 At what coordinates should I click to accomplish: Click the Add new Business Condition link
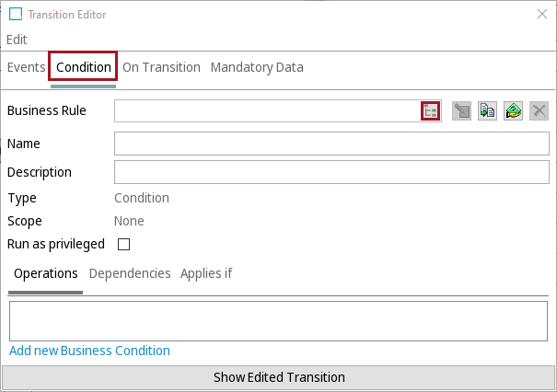89,351
